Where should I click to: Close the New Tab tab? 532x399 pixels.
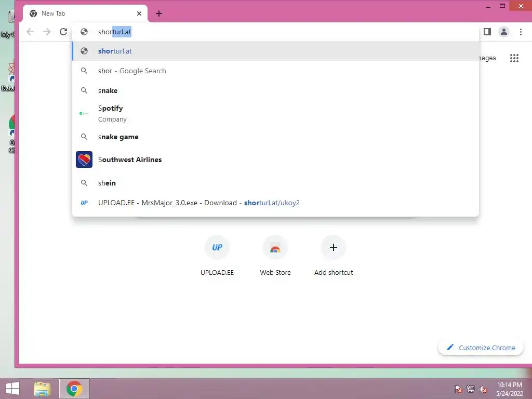tap(139, 14)
